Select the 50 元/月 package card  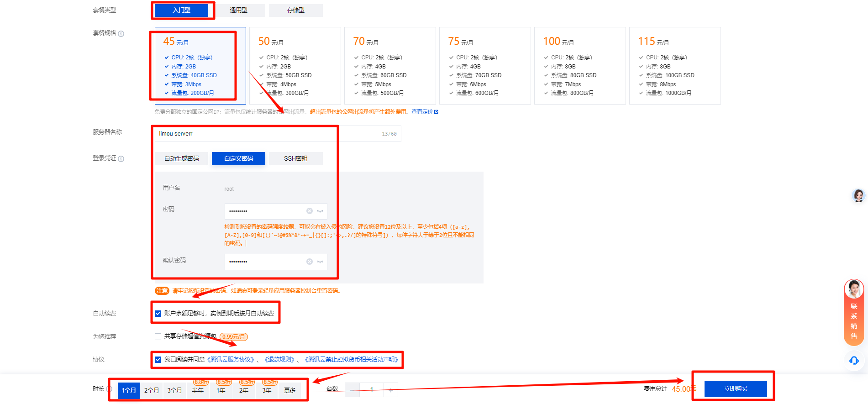pos(295,66)
